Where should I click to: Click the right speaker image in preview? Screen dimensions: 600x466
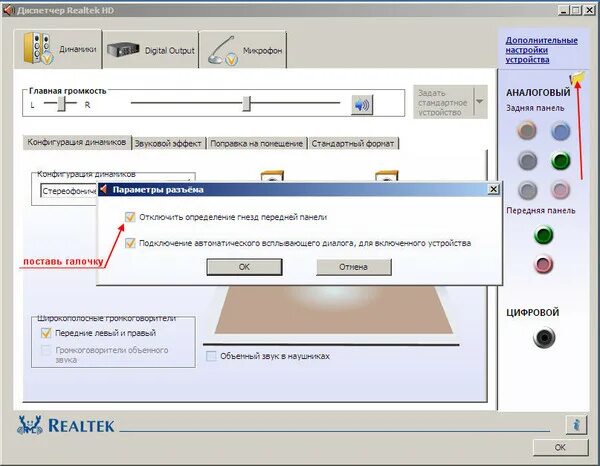point(386,176)
